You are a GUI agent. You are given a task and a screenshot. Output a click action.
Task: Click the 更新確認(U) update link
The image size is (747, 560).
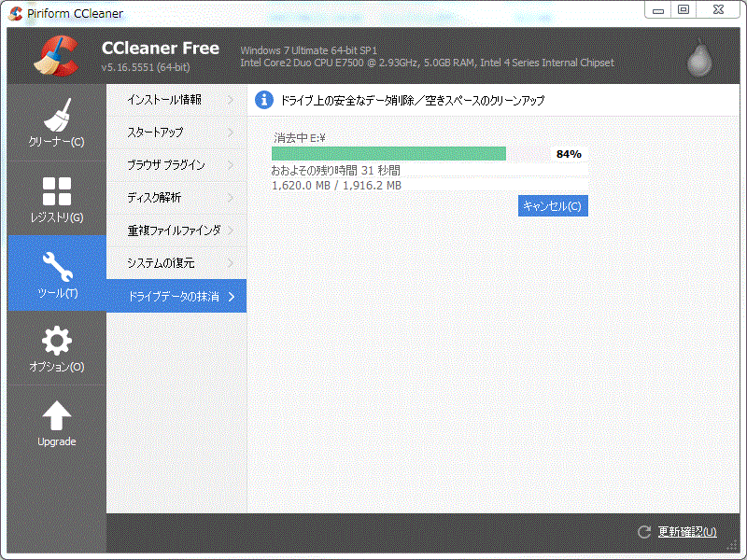click(687, 532)
